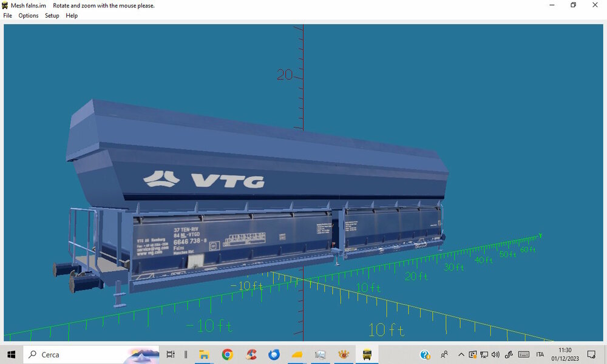607x364 pixels.
Task: Open the Windows Start menu
Action: (x=11, y=354)
